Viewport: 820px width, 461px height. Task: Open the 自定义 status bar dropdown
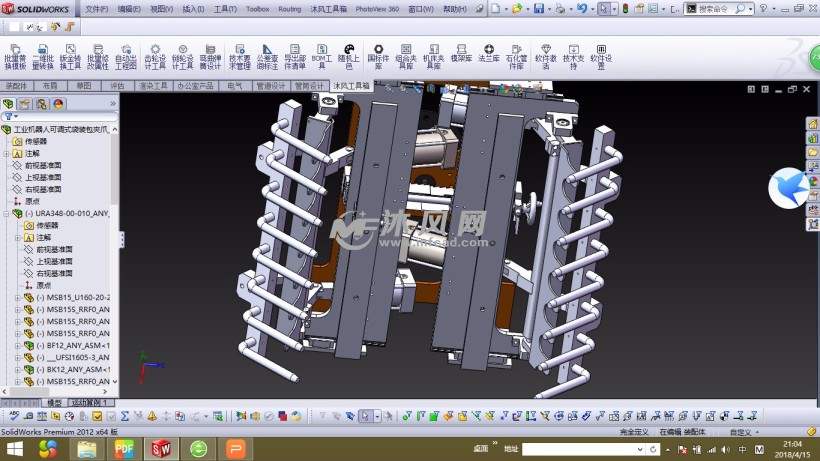point(742,431)
